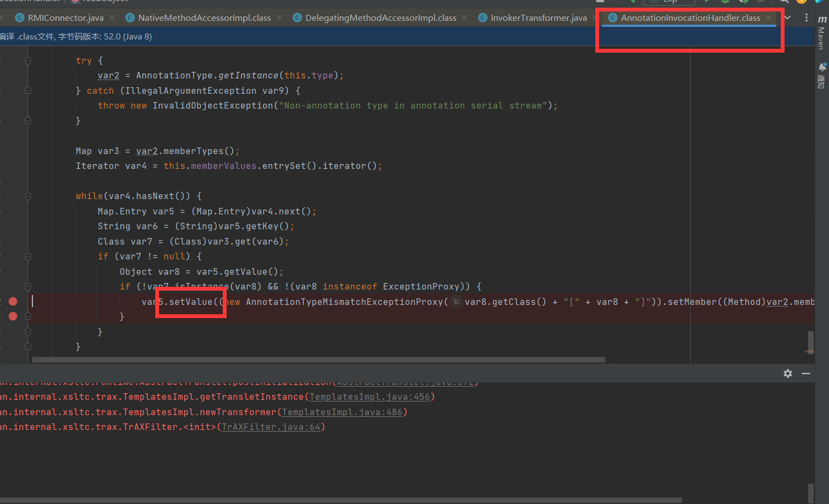Remove the breakpoint below the setValue line
The width and height of the screenshot is (829, 504).
point(13,316)
